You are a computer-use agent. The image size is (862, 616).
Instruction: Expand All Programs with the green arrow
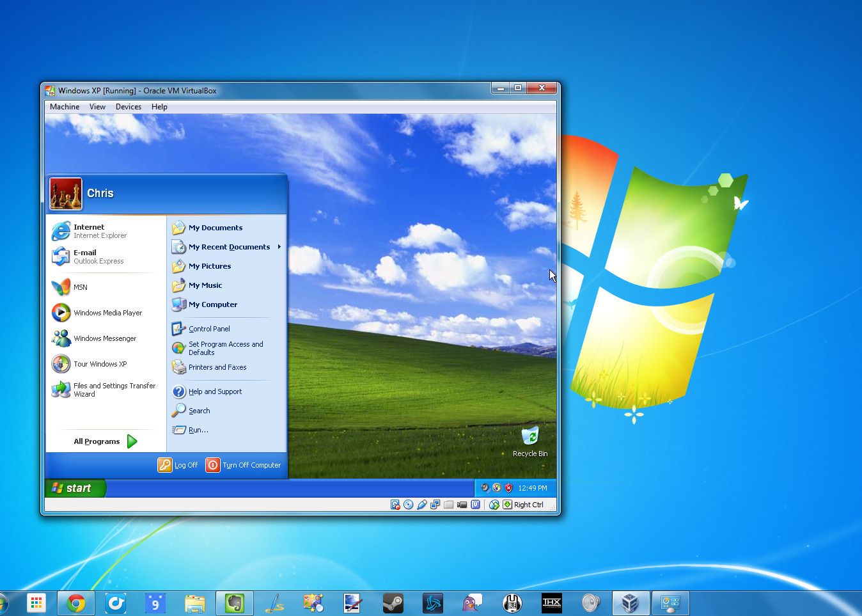[x=132, y=441]
